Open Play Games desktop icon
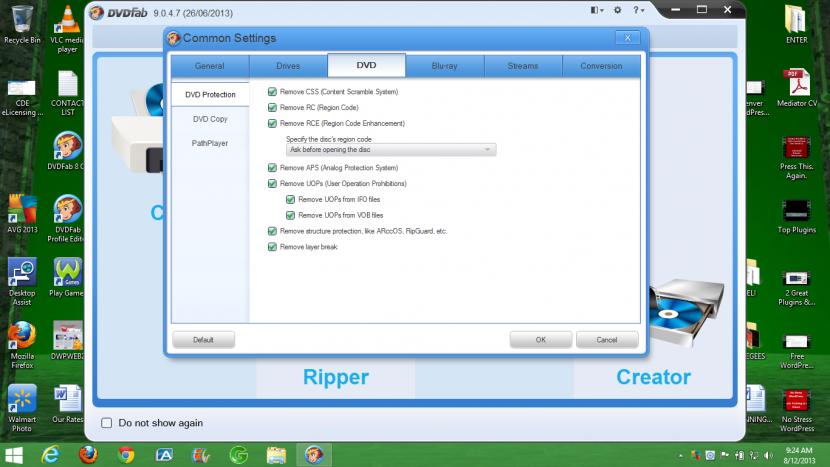830x467 pixels. pos(67,278)
